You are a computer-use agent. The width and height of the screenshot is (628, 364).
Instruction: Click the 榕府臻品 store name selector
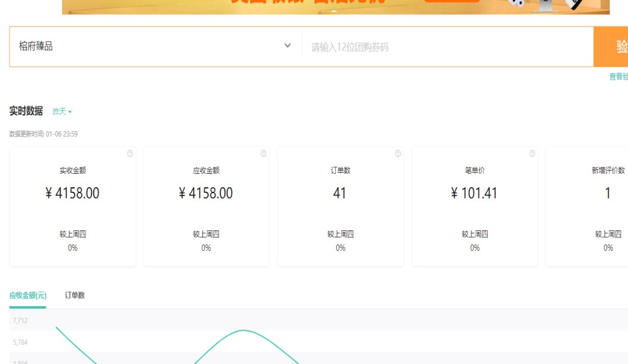(x=145, y=46)
